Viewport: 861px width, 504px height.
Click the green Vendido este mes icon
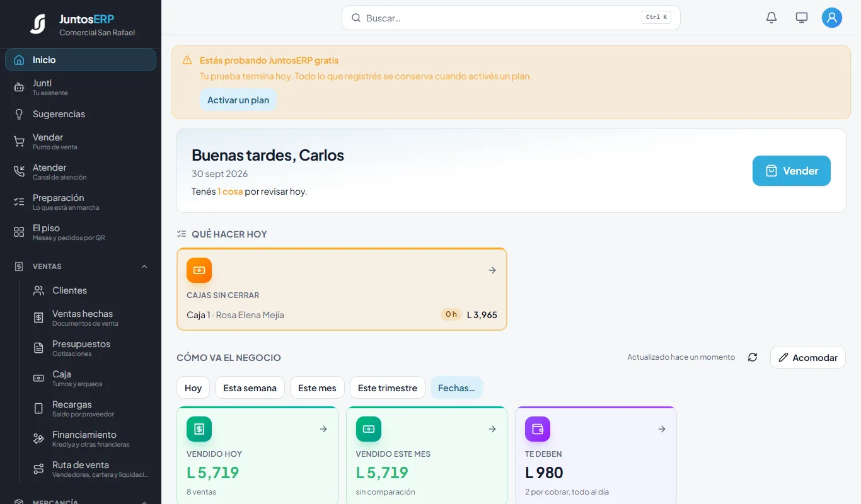click(369, 429)
